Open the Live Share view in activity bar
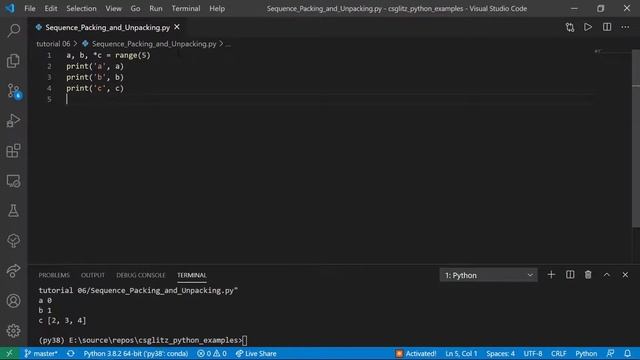640x360 pixels. point(13,271)
